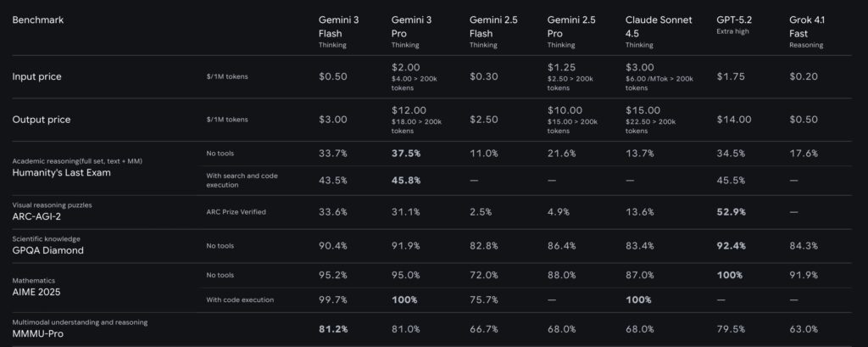Screen dimensions: 868x347
Task: Click the Gemini 2.5 Pro column header
Action: [x=570, y=26]
